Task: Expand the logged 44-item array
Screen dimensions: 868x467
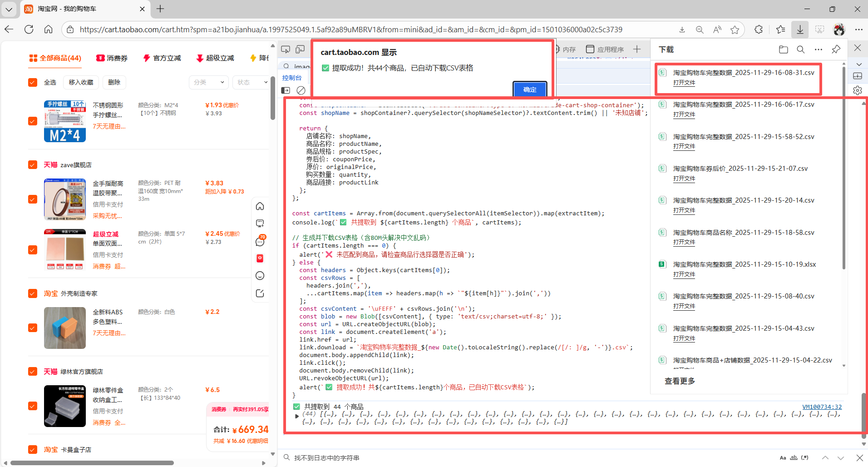Action: coord(297,416)
